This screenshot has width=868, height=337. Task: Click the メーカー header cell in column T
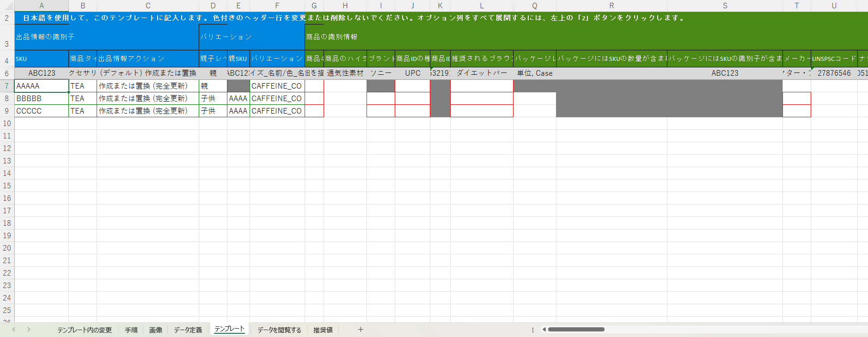[797, 59]
